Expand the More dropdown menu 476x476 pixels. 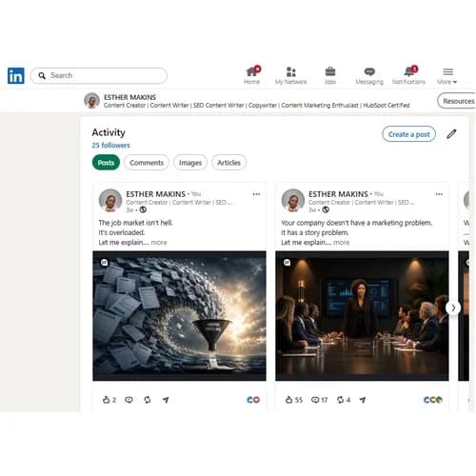click(447, 75)
